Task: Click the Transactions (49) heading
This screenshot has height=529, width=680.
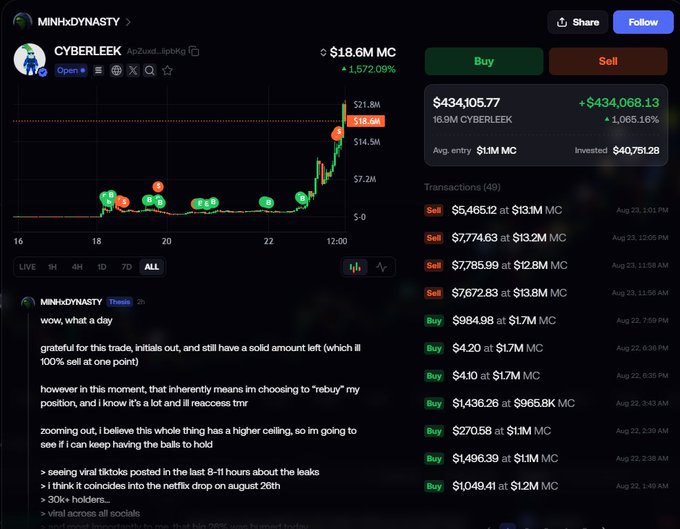Action: point(462,187)
